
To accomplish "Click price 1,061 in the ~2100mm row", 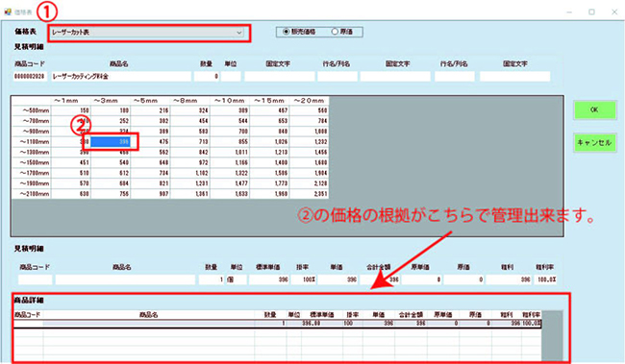I will [x=190, y=194].
